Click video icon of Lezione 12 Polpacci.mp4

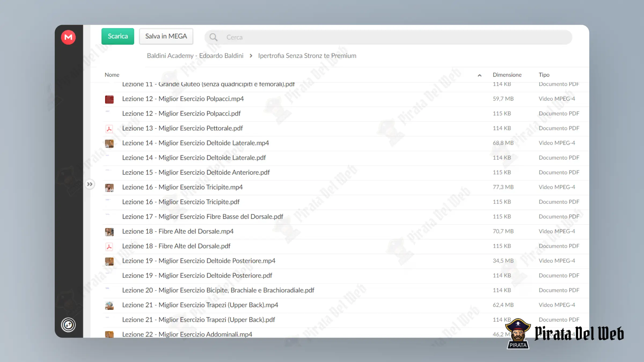pyautogui.click(x=109, y=99)
